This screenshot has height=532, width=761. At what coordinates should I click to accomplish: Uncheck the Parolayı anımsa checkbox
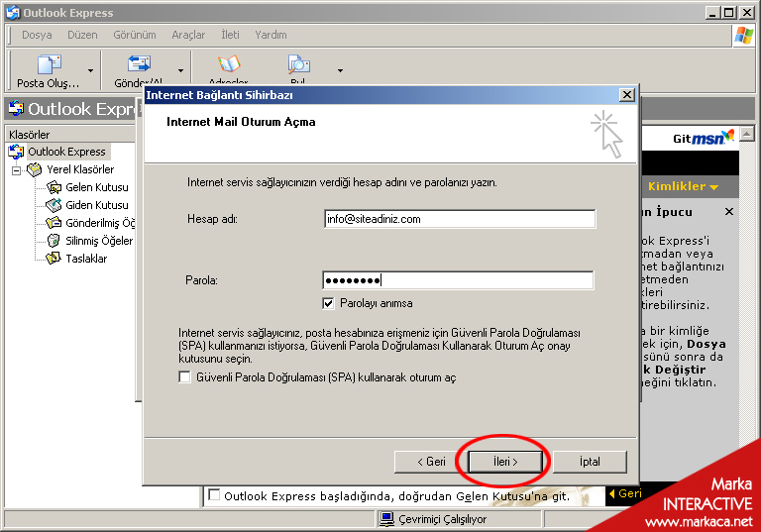pyautogui.click(x=328, y=303)
